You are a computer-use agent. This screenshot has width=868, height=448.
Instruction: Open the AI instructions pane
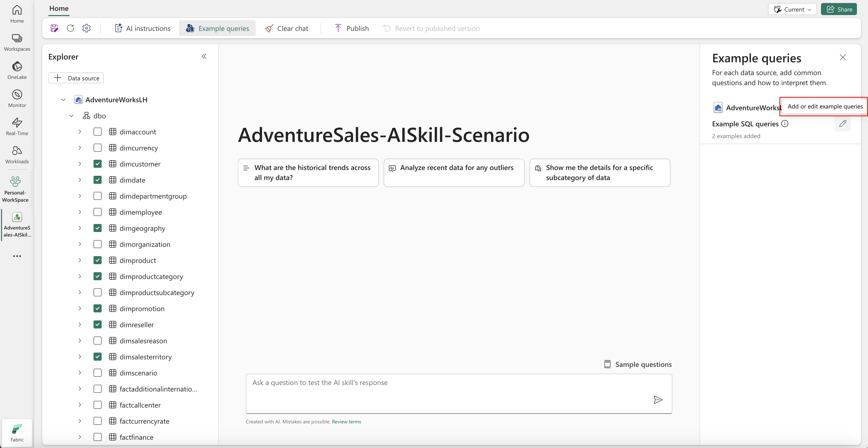click(143, 28)
